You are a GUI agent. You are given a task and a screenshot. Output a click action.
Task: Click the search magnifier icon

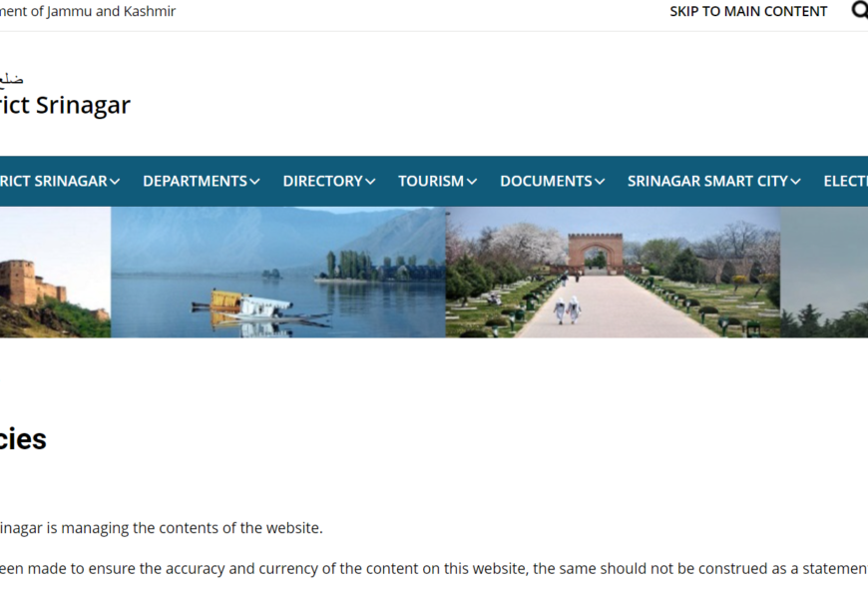click(x=858, y=11)
